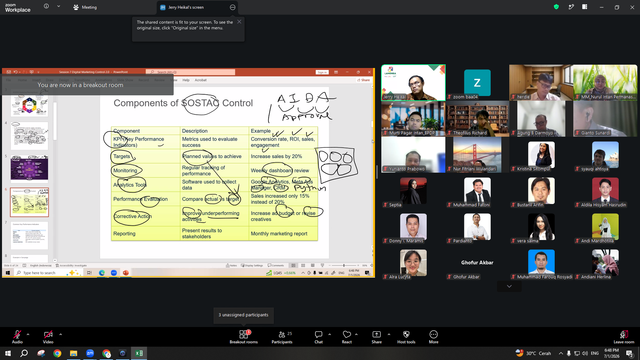Open File Explorer from the taskbar

click(73, 353)
